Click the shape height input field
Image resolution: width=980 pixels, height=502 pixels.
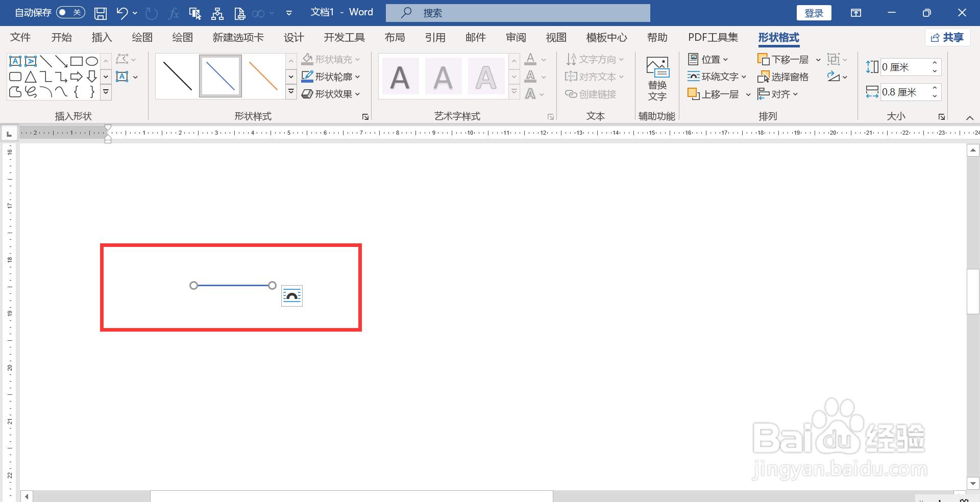tap(904, 67)
